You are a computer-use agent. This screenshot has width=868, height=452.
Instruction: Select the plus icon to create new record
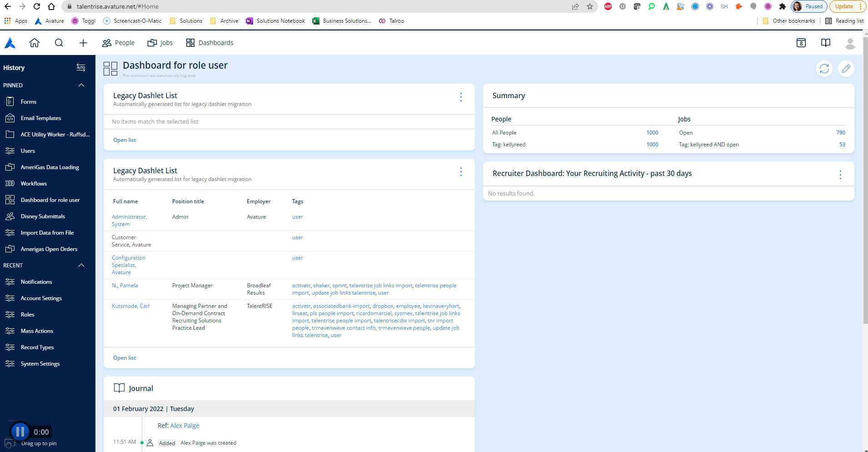(83, 43)
